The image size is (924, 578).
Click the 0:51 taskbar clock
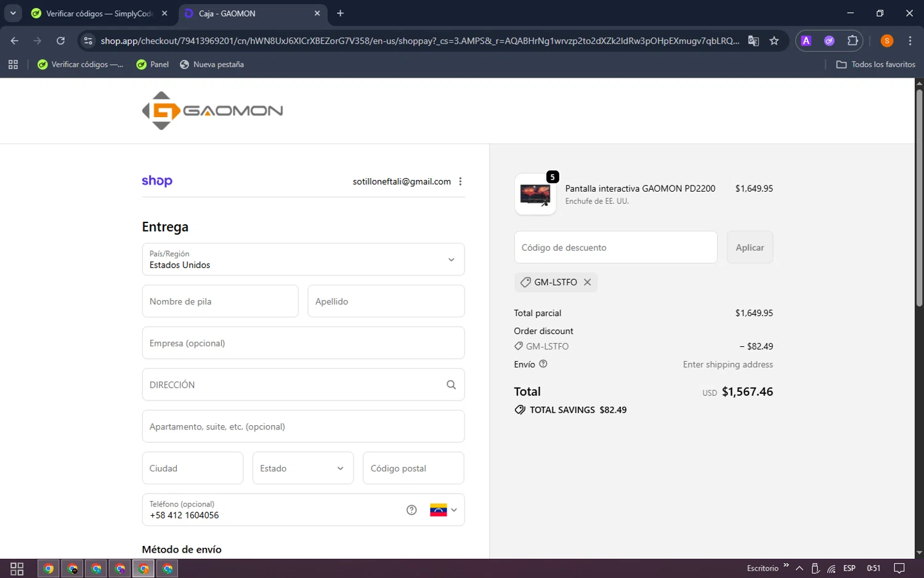tap(873, 568)
